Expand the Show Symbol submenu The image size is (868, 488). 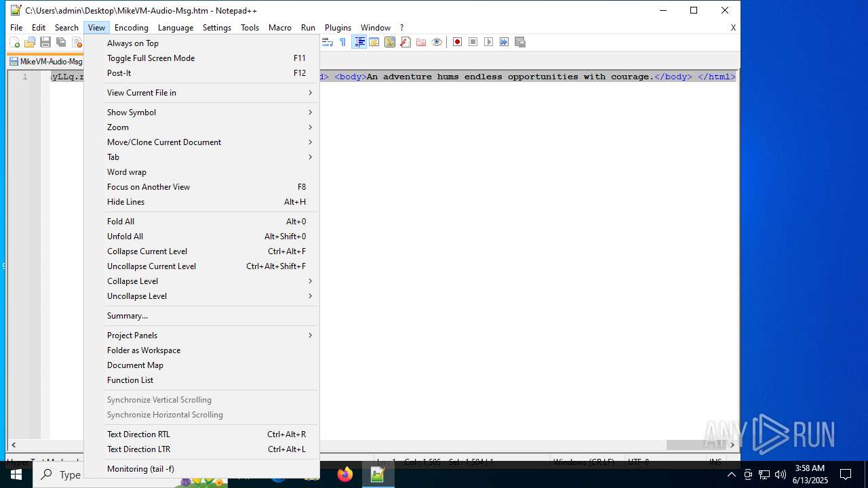tap(201, 113)
